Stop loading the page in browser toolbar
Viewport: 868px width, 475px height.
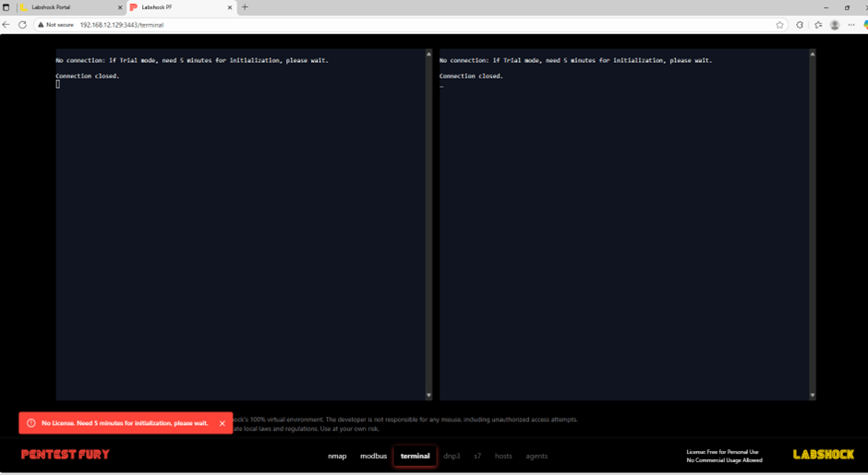[22, 25]
